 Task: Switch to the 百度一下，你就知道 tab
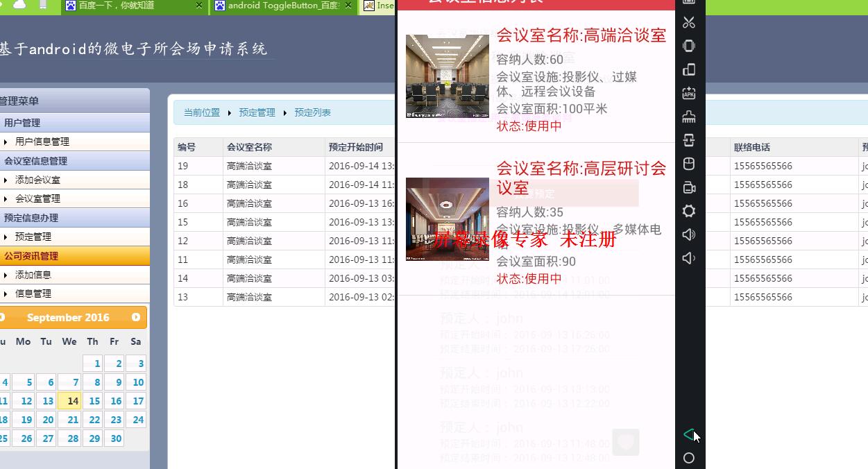tap(133, 6)
